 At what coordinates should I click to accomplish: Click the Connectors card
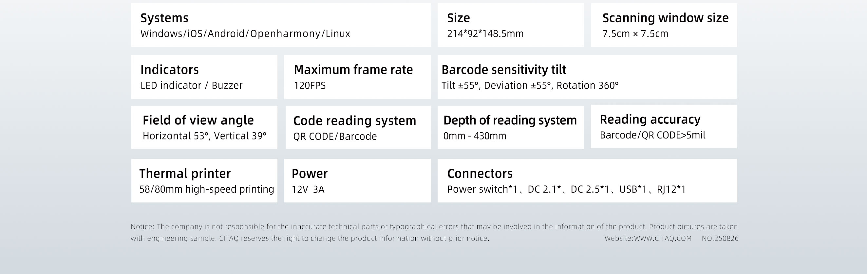click(587, 180)
